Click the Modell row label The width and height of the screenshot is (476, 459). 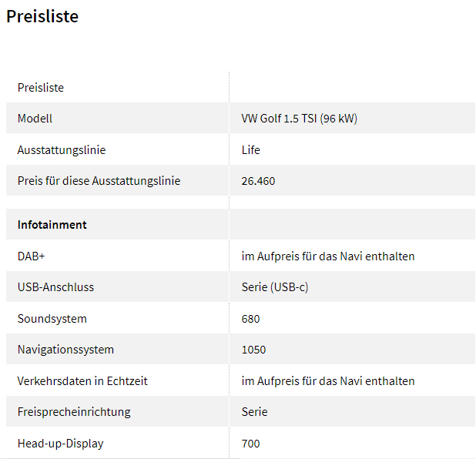[35, 118]
